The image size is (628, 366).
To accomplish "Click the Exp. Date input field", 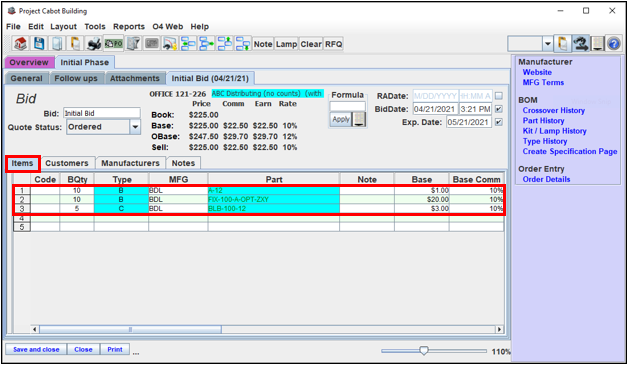I will click(469, 122).
